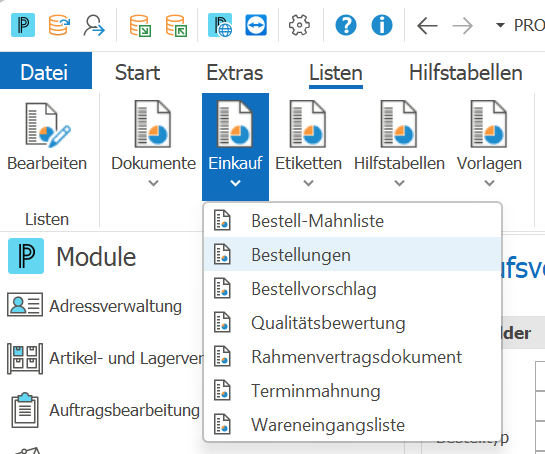Image resolution: width=545 pixels, height=454 pixels.
Task: Switch to the Start ribbon tab
Action: pyautogui.click(x=137, y=73)
